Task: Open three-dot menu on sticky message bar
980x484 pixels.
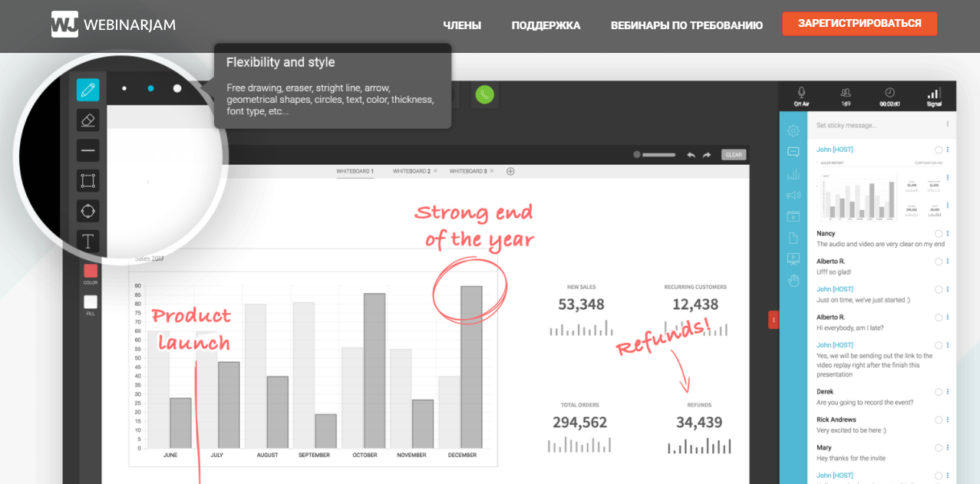Action: 948,124
